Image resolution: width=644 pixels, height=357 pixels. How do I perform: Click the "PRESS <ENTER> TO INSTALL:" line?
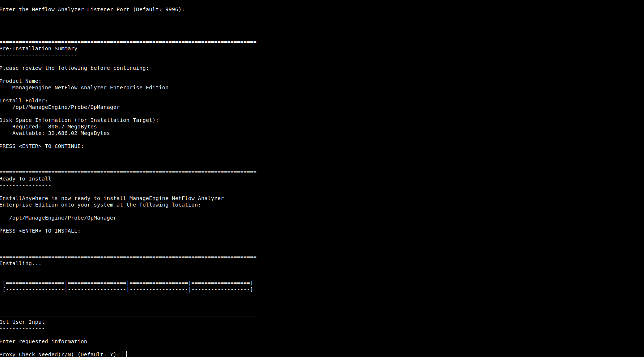pos(40,231)
